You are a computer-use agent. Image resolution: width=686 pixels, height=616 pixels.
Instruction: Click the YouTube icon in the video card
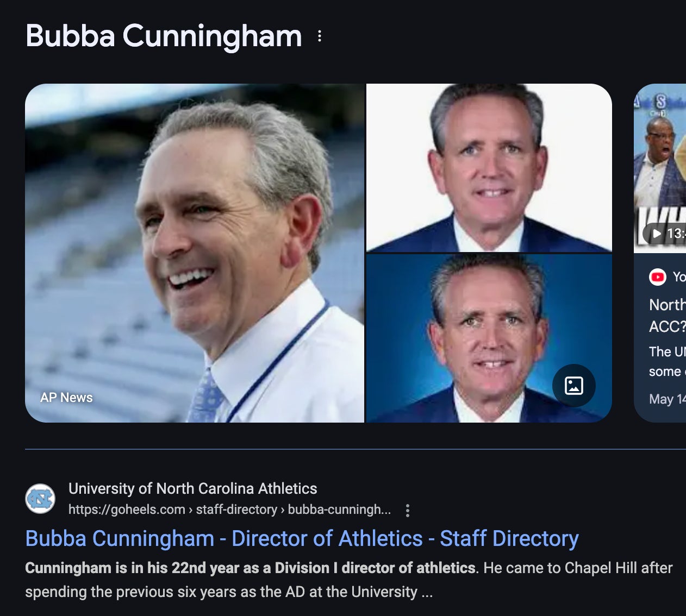click(x=658, y=277)
